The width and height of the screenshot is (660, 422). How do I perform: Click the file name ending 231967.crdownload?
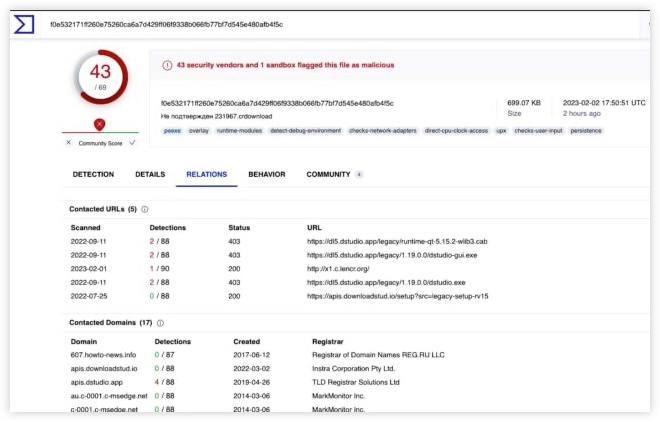point(216,116)
